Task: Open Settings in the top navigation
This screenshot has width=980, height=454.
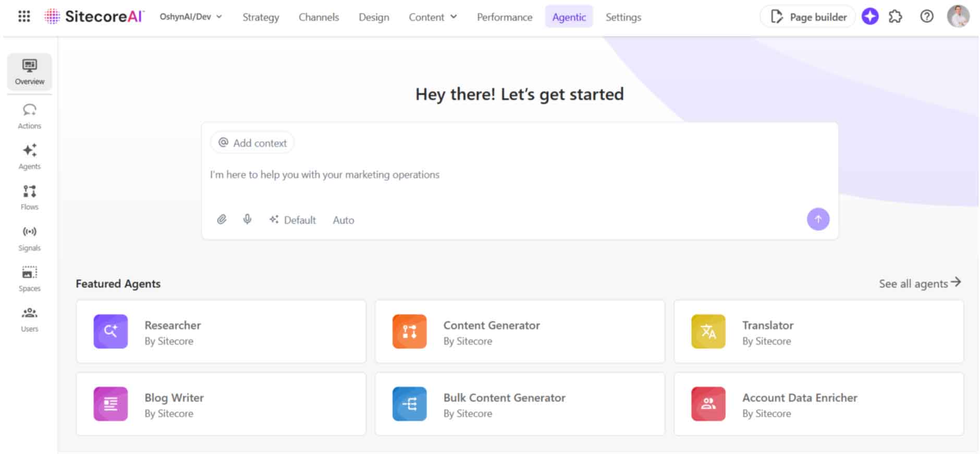Action: click(x=623, y=17)
